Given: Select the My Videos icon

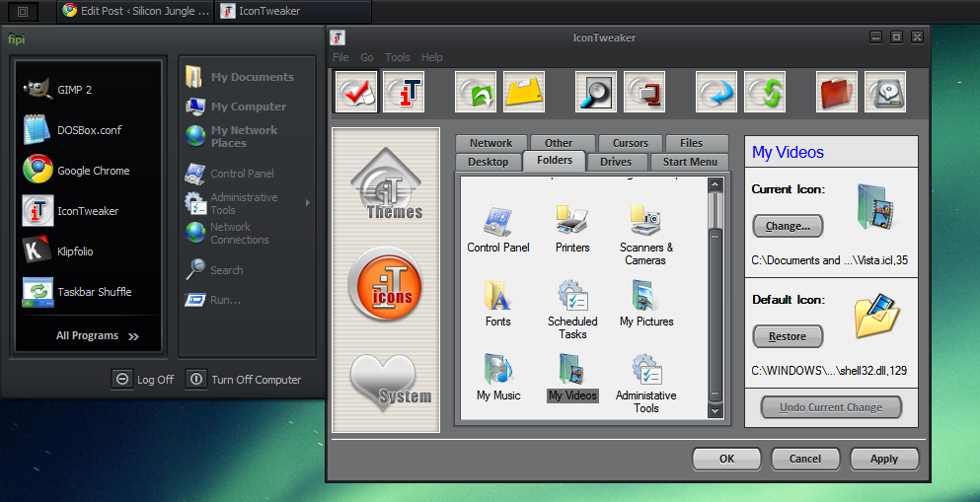Looking at the screenshot, I should [x=572, y=378].
